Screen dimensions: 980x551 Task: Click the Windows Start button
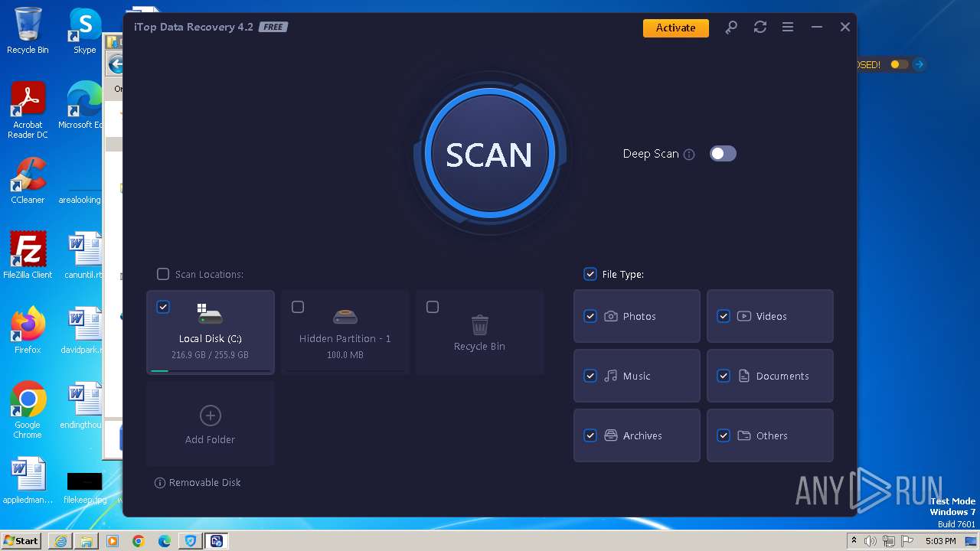coord(21,540)
